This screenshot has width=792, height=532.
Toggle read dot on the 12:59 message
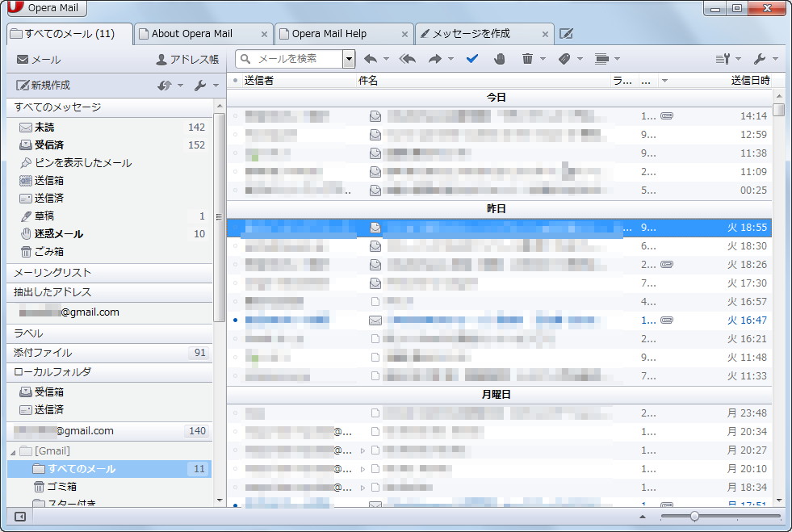(236, 134)
